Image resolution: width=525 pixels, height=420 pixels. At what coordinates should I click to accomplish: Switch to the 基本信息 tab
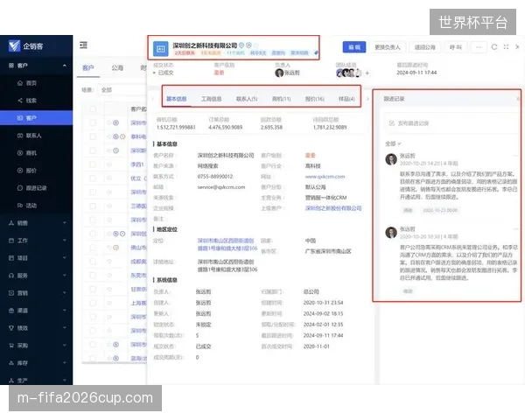click(x=177, y=99)
